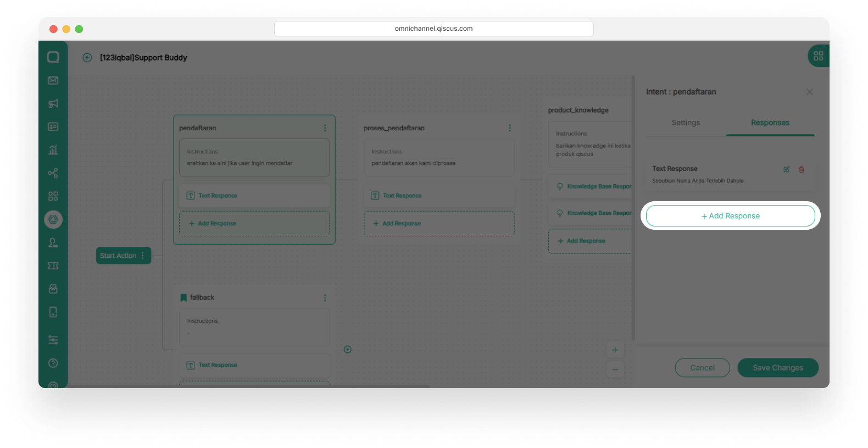Open the help question mark icon
This screenshot has width=868, height=448.
53,363
